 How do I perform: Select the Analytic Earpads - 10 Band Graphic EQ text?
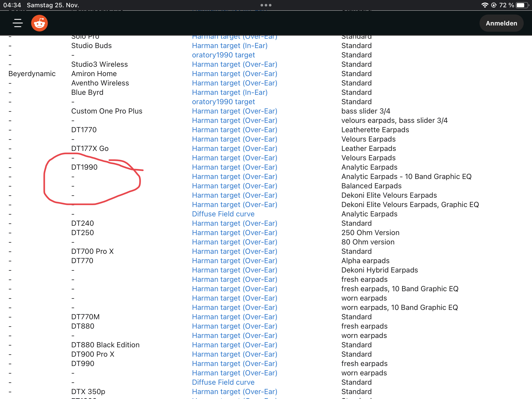coord(407,177)
